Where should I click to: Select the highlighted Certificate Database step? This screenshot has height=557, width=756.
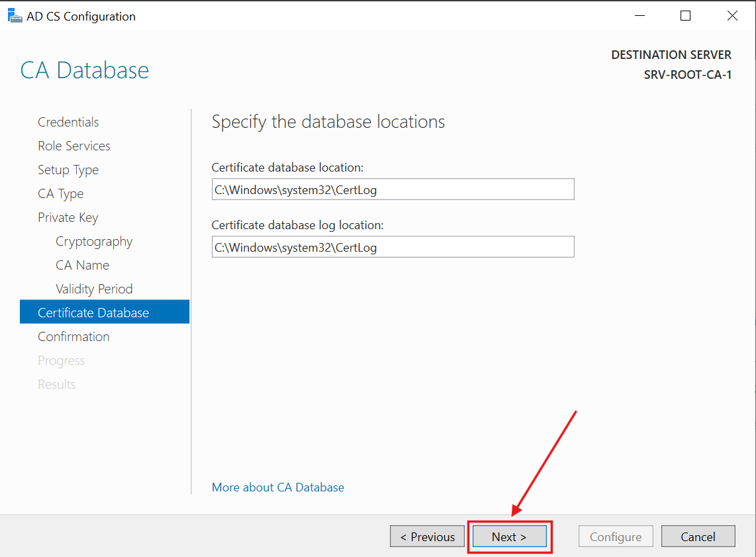93,311
